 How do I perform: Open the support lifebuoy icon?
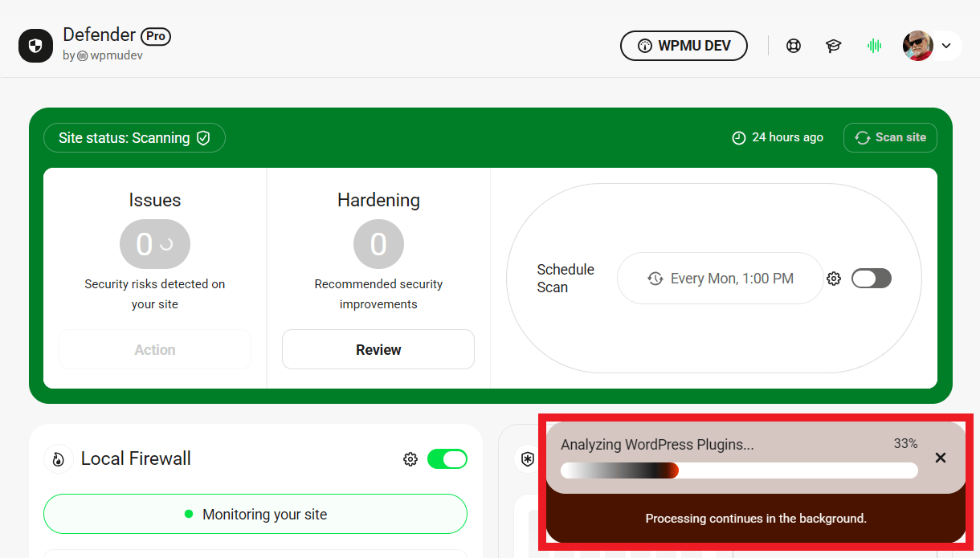coord(794,46)
